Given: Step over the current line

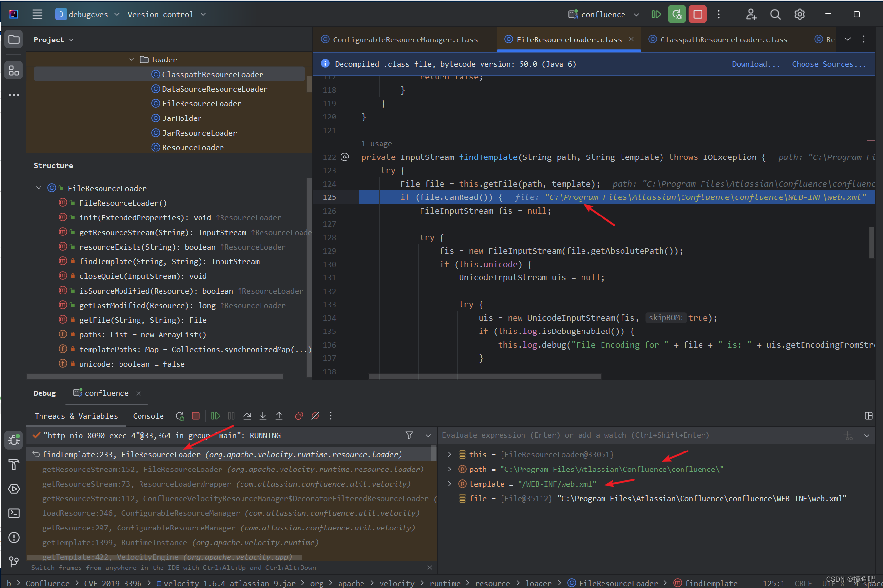Looking at the screenshot, I should (247, 416).
